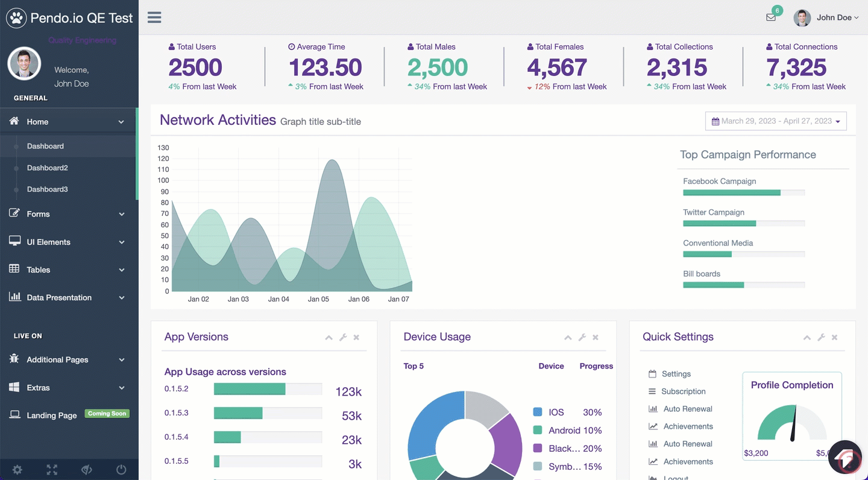Click the Data Presentation bar chart icon
This screenshot has width=868, height=480.
tap(14, 297)
